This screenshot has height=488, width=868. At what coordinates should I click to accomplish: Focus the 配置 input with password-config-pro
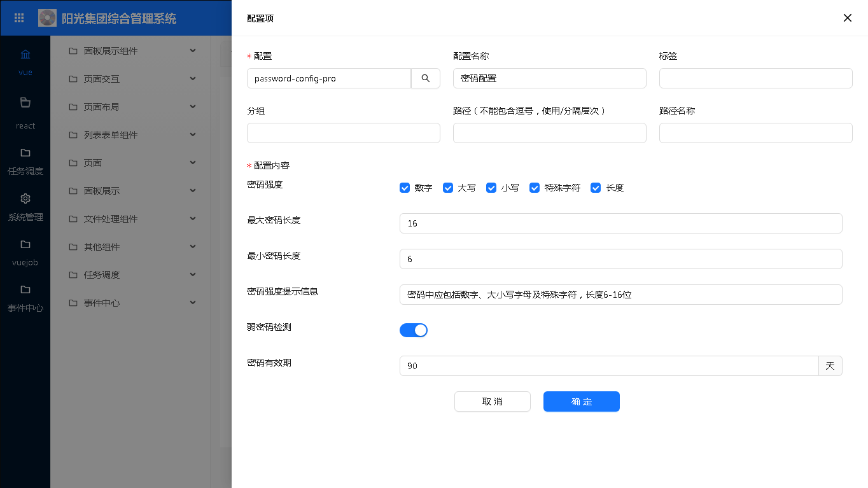pyautogui.click(x=329, y=78)
